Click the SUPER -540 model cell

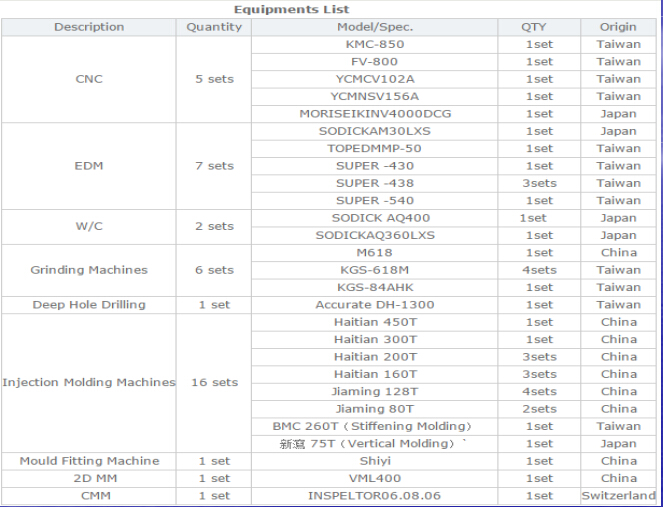coord(375,200)
